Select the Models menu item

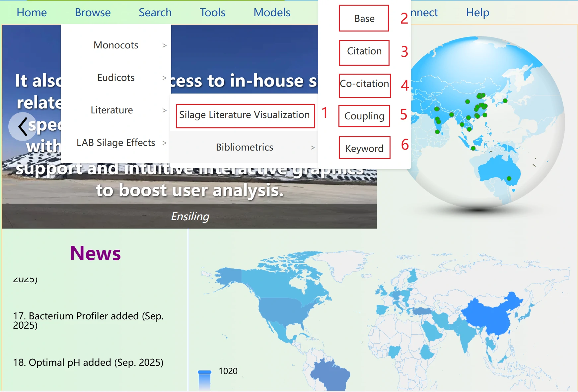(x=272, y=12)
